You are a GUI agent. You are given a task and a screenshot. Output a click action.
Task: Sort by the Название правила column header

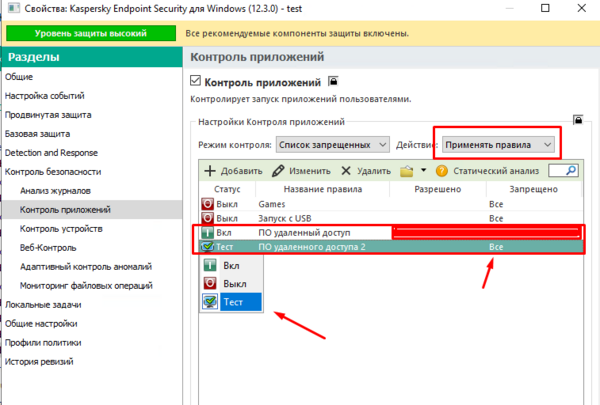click(x=323, y=189)
